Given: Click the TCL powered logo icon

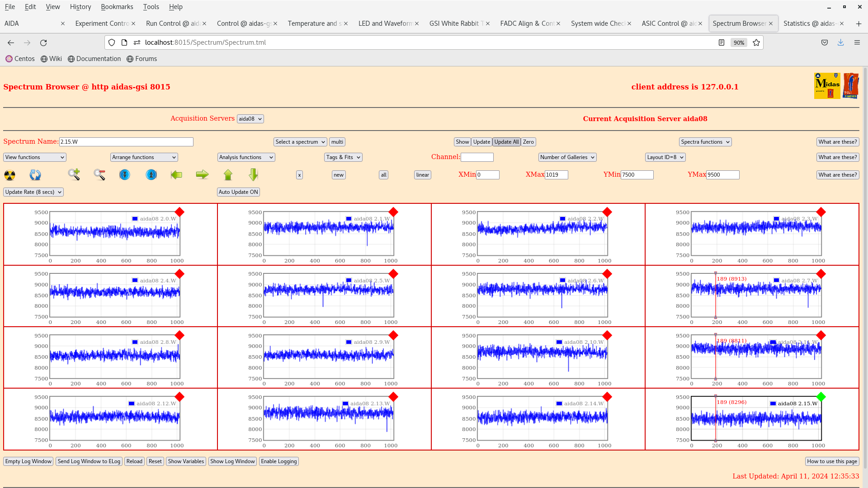Looking at the screenshot, I should 850,86.
